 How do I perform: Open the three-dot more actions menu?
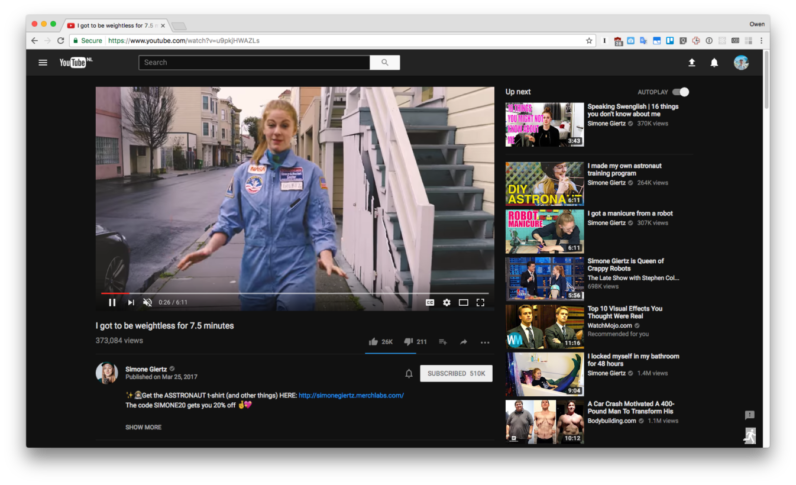(485, 342)
